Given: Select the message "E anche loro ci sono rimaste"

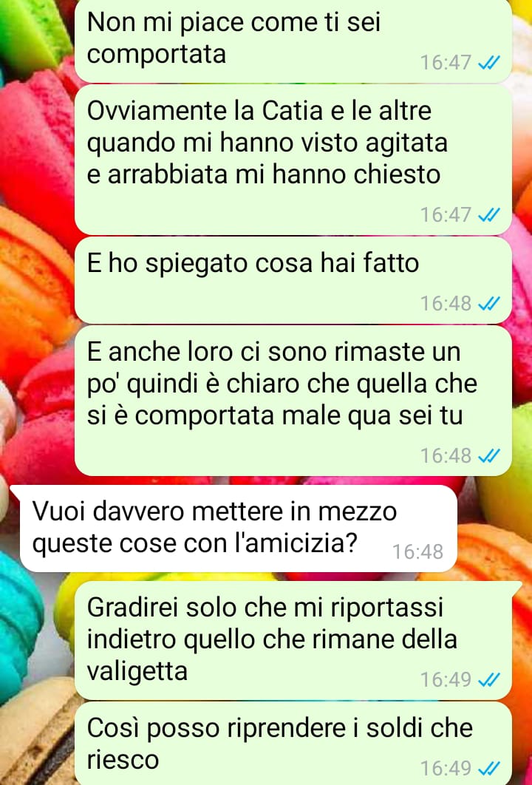Looking at the screenshot, I should click(293, 401).
